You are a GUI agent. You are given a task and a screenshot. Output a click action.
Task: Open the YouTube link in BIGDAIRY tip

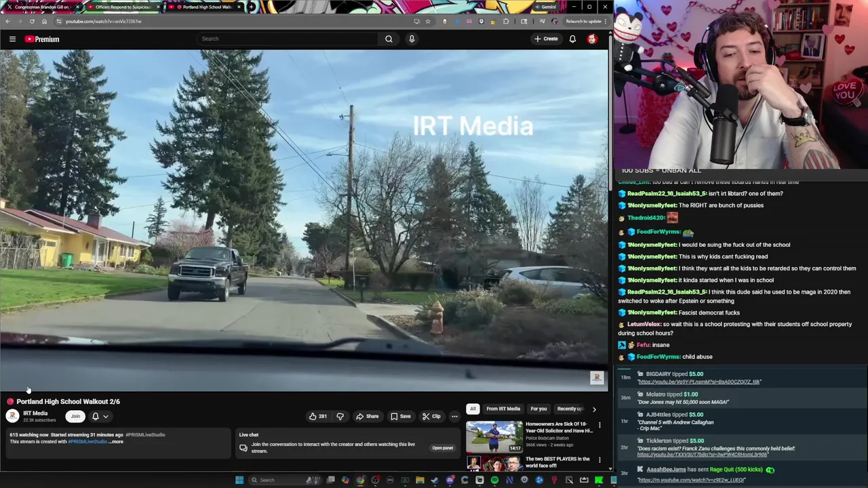click(699, 382)
